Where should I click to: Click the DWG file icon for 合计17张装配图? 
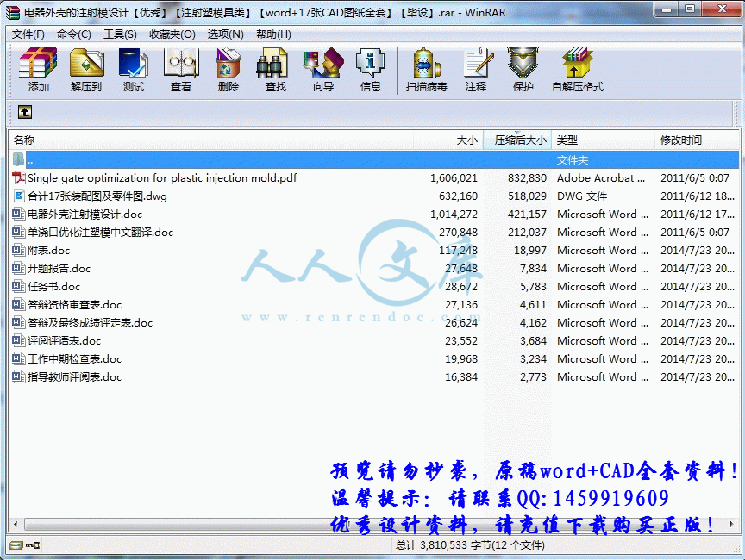point(18,196)
